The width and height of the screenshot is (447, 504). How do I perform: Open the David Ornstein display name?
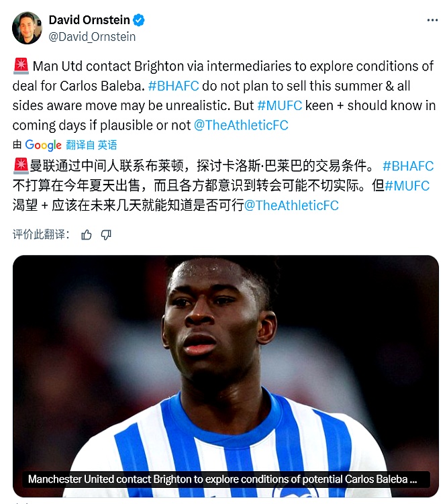89,20
